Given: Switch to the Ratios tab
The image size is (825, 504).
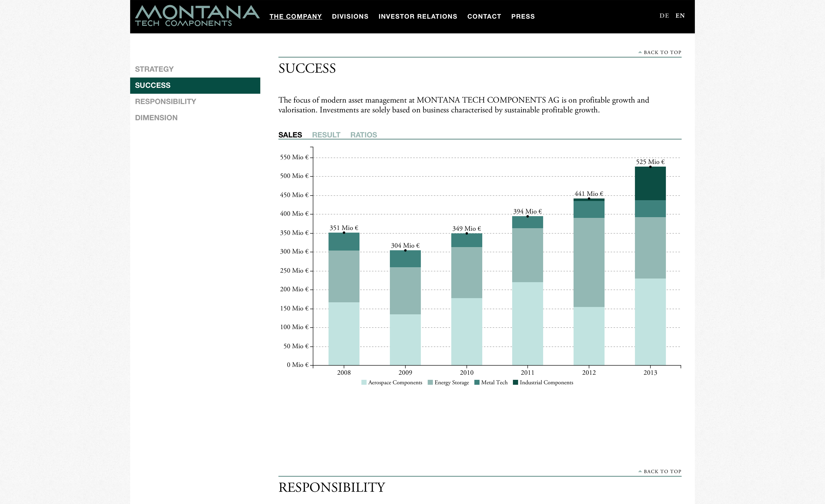Looking at the screenshot, I should tap(363, 135).
